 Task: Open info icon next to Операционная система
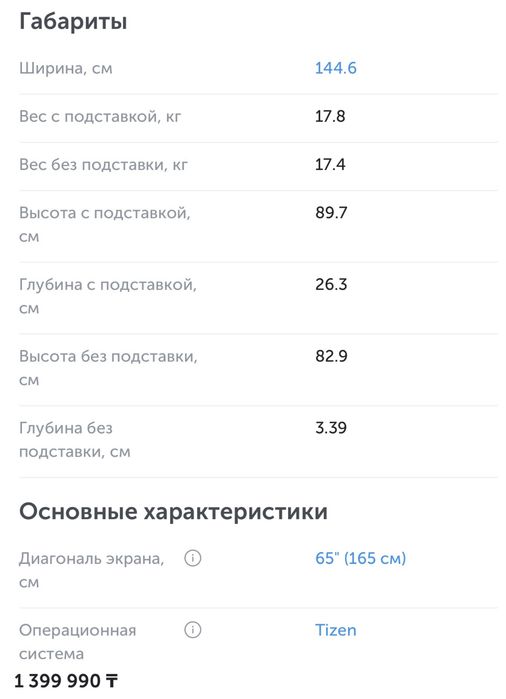[193, 629]
